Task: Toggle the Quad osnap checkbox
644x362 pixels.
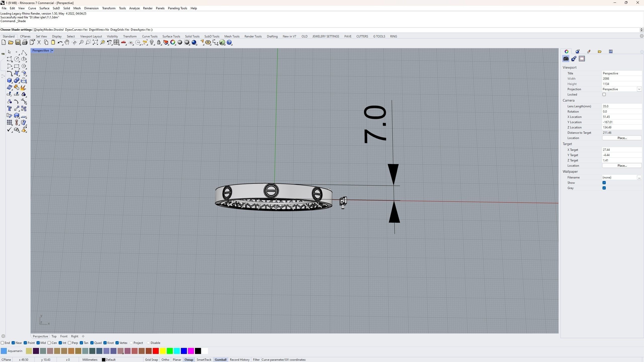Action: [92, 343]
